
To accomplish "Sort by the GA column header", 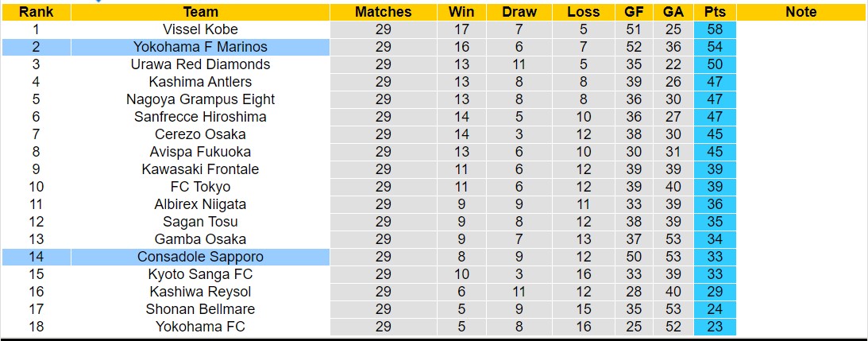I will click(673, 12).
